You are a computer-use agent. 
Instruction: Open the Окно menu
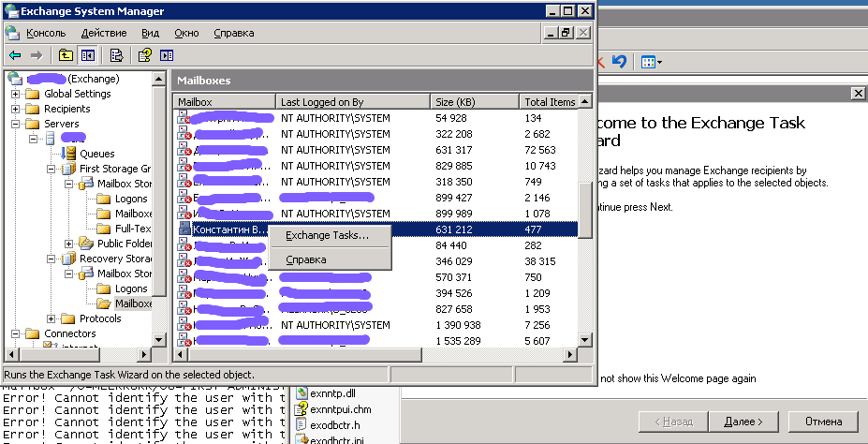coord(186,33)
